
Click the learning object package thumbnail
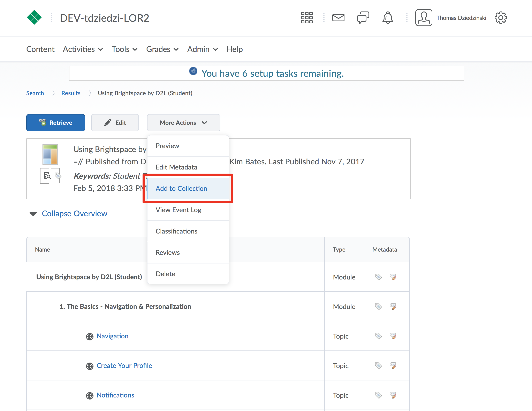pyautogui.click(x=50, y=155)
